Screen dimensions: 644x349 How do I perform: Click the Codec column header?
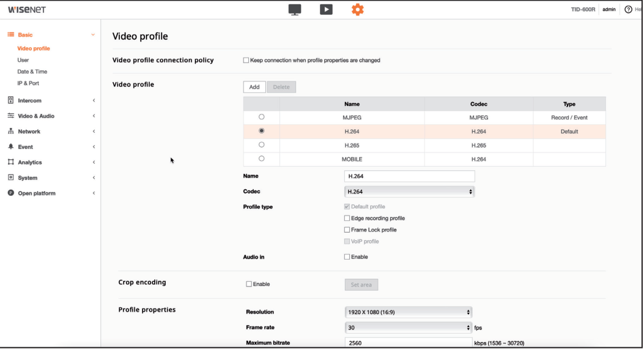[x=478, y=104]
